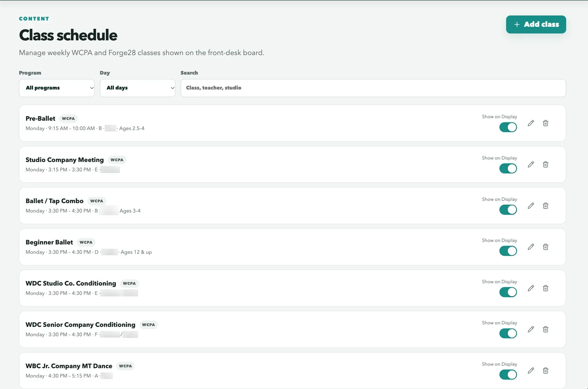This screenshot has width=588, height=389.
Task: Click the WBC Jr. Company MT Dance title
Action: 69,366
